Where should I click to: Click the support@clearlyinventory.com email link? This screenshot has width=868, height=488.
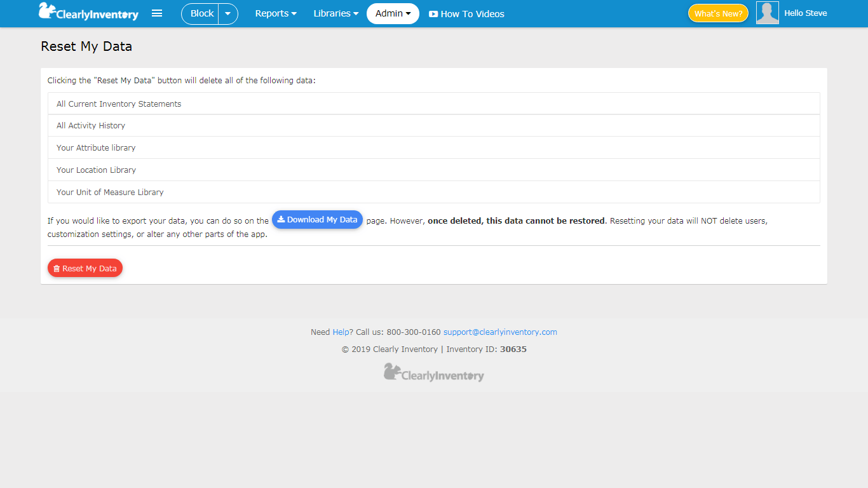500,332
